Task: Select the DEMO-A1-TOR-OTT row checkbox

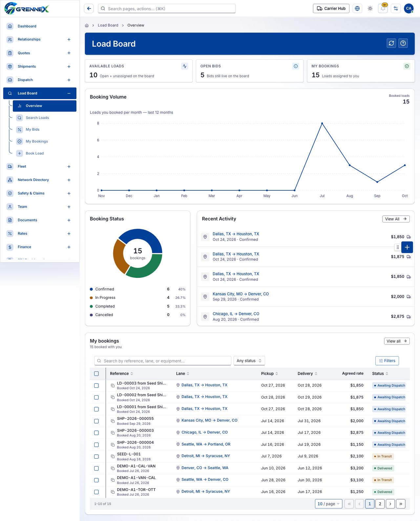Action: coord(96,492)
